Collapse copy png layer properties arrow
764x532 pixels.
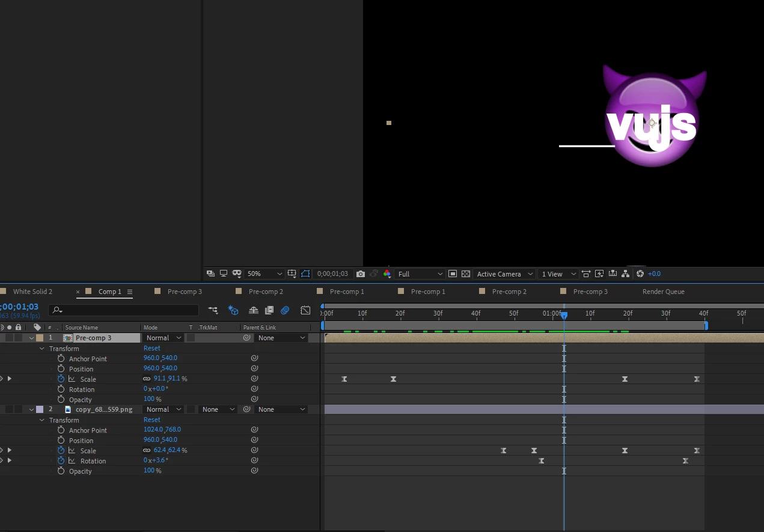coord(31,409)
